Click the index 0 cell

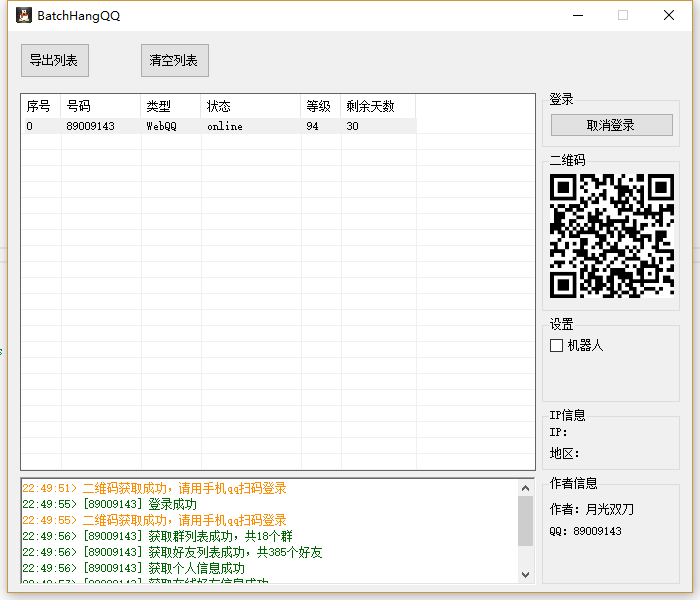(x=29, y=126)
